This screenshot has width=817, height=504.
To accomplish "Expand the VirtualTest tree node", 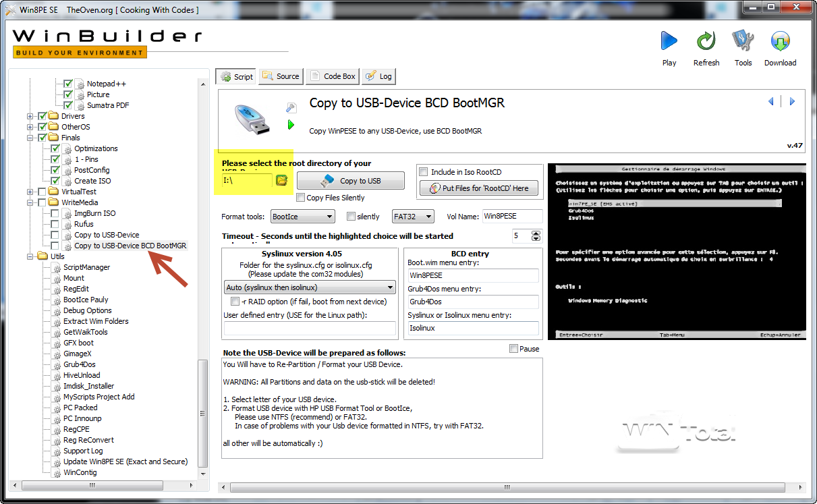I will [30, 192].
